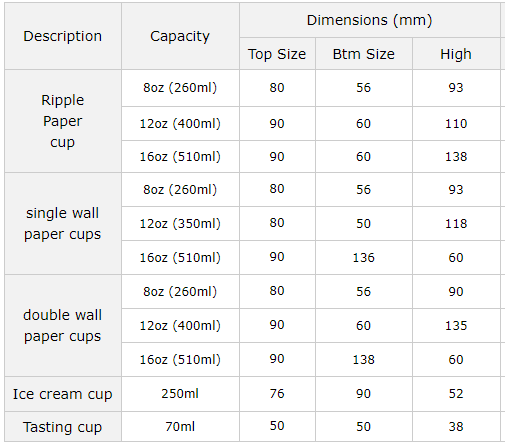Click the Tasting cup cell
Screen dimensions: 505x446
[63, 427]
